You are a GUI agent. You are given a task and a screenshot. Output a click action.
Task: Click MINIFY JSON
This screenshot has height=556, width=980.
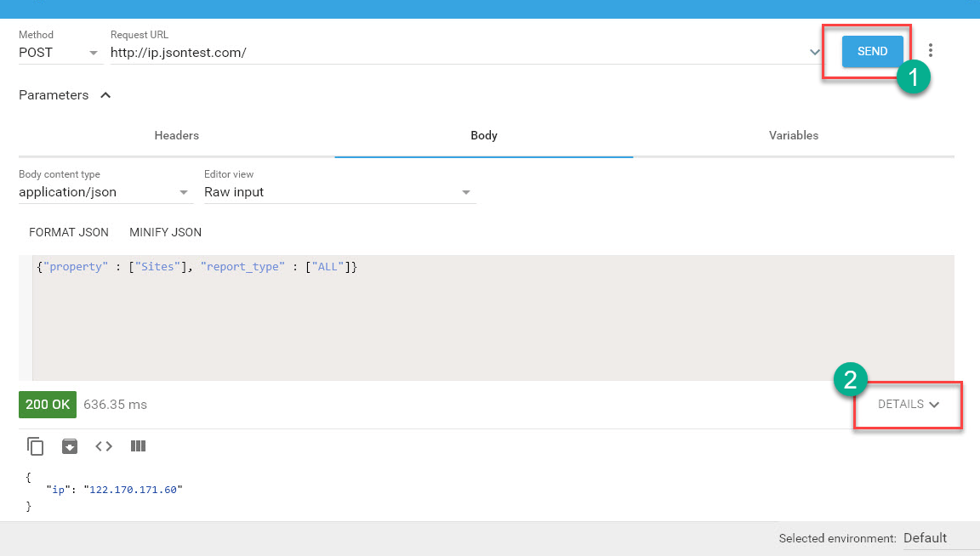(165, 232)
